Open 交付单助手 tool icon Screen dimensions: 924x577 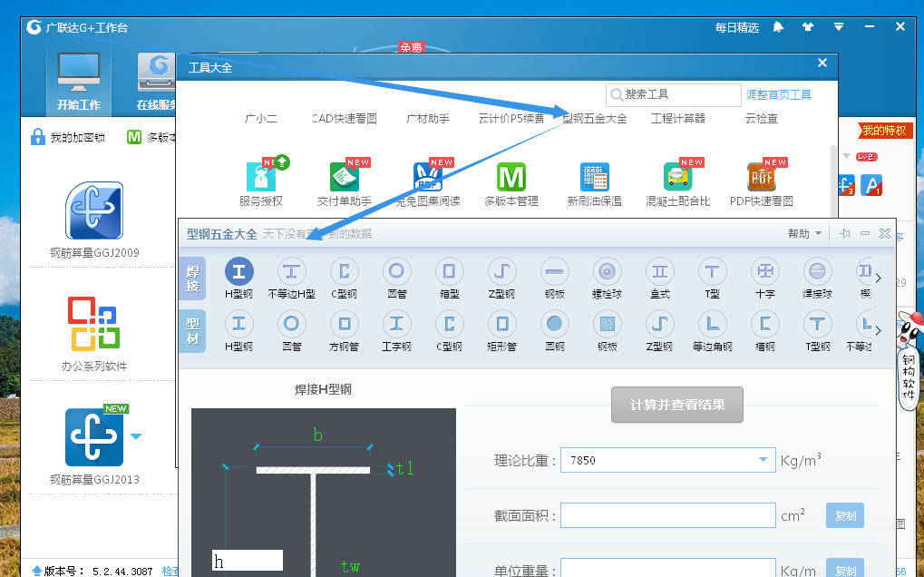click(x=345, y=177)
